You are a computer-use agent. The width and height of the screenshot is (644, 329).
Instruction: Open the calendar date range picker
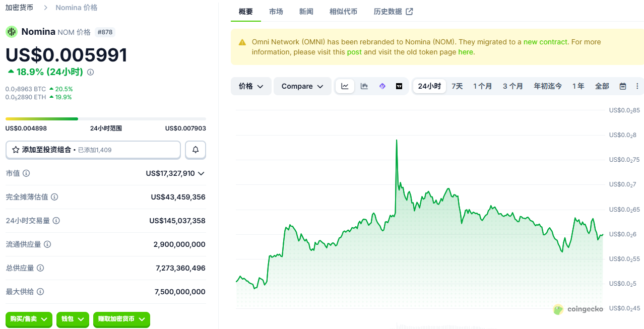[623, 86]
